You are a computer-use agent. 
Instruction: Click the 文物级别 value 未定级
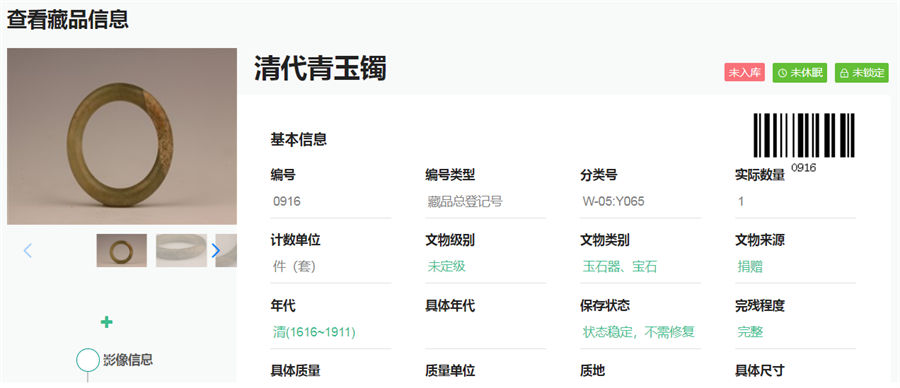447,266
